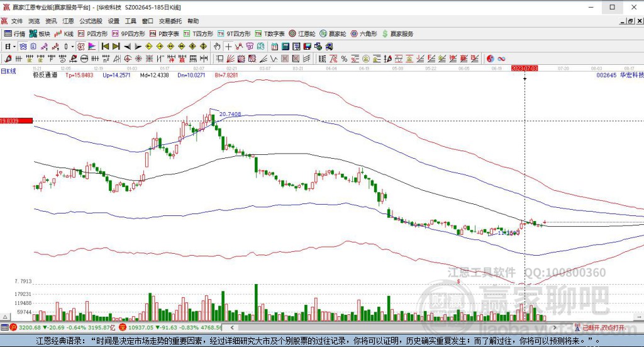Image resolution: width=644 pixels, height=347 pixels.
Task: Open the P四方形 square tool
Action: 93,34
